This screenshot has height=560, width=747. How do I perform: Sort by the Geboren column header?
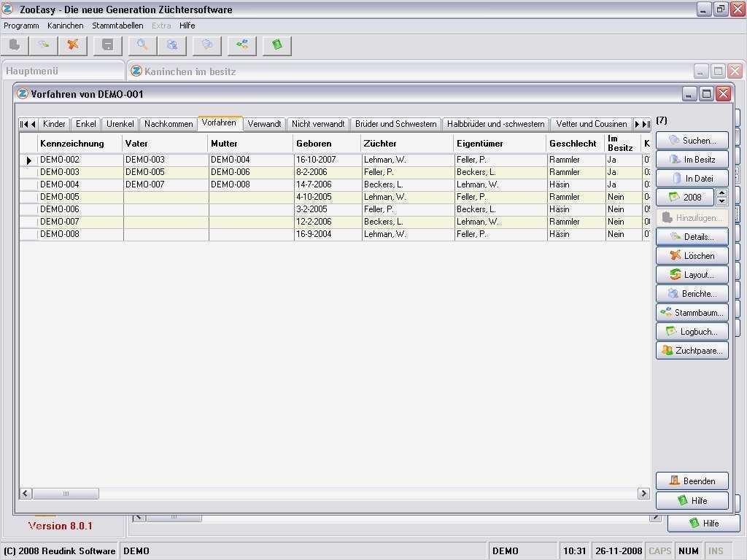314,144
